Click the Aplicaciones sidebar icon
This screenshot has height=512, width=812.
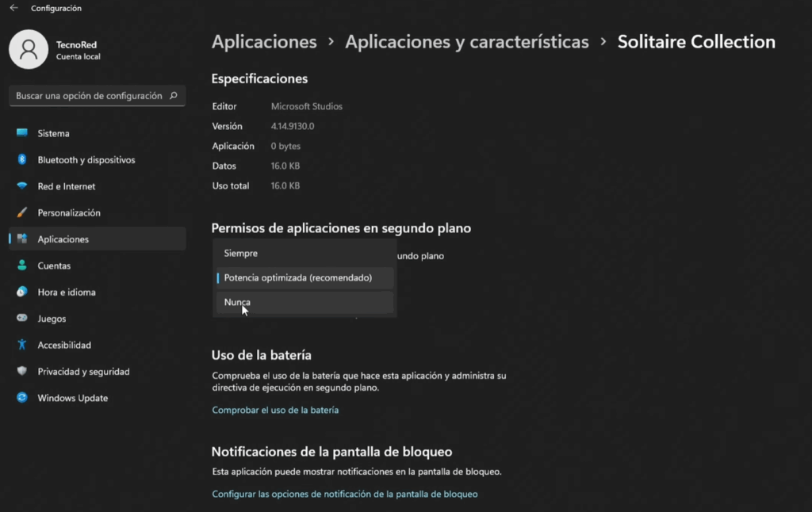pyautogui.click(x=21, y=239)
